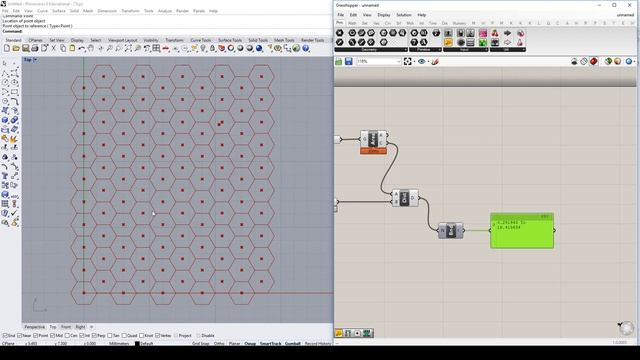
Task: Toggle Osnap in status bar
Action: pos(250,344)
